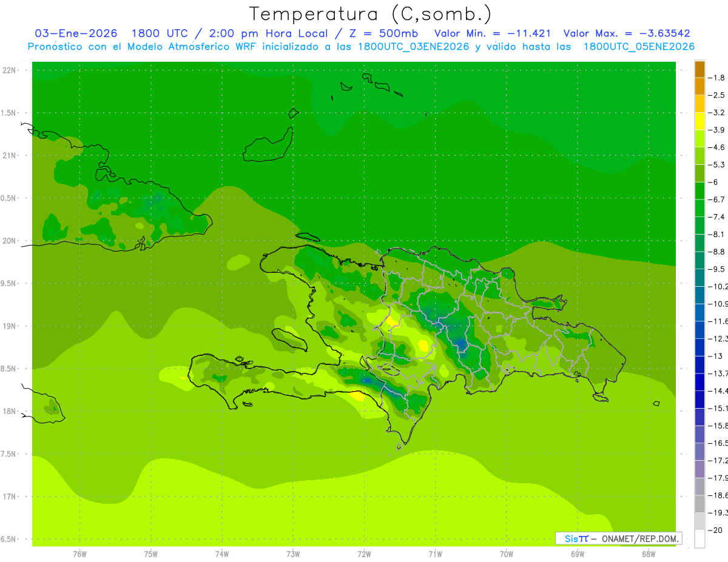Click the "-6.7" legend value

click(716, 199)
